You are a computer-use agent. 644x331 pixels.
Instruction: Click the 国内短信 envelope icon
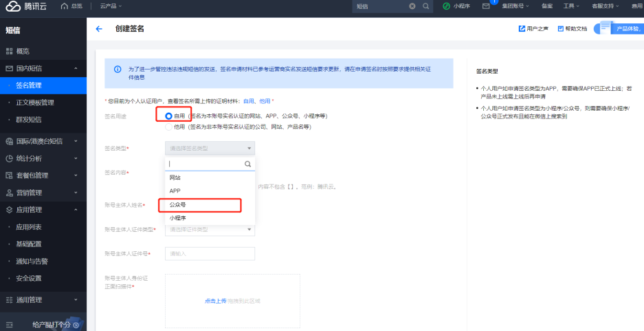tap(9, 68)
